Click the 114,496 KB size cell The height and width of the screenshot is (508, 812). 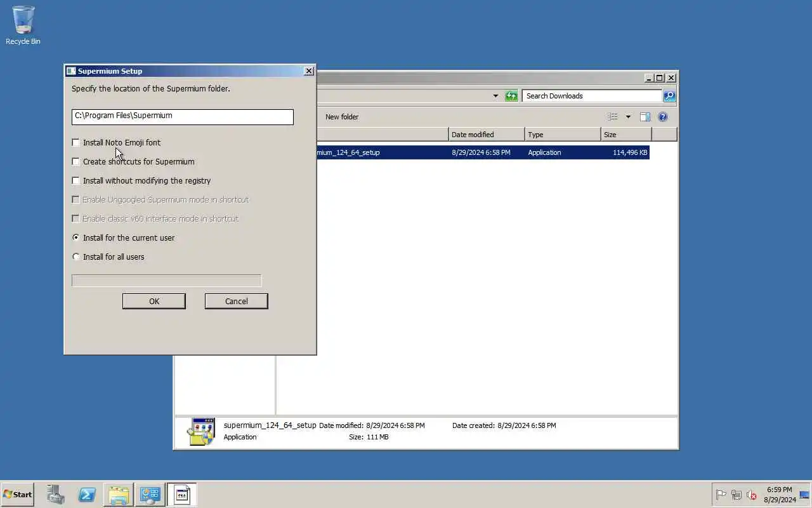(x=630, y=152)
